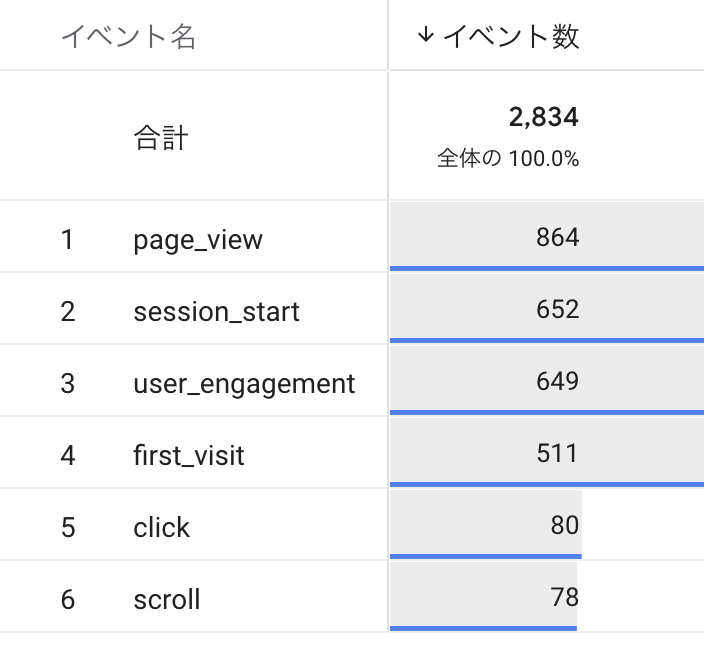
Task: Click the 80 click-event count
Action: click(564, 526)
